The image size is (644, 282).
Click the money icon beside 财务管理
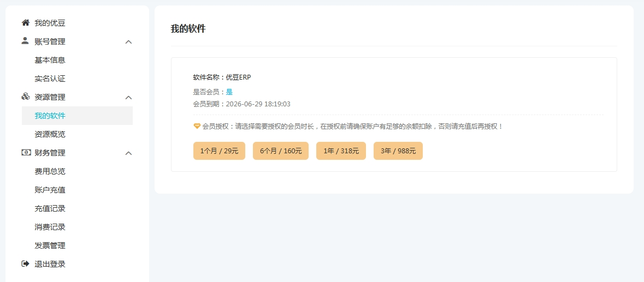(x=26, y=153)
